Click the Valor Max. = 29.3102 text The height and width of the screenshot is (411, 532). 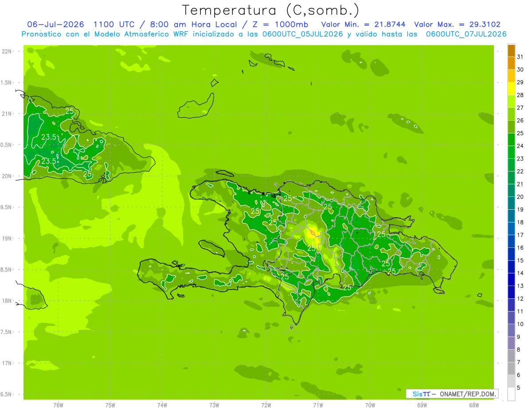point(457,24)
